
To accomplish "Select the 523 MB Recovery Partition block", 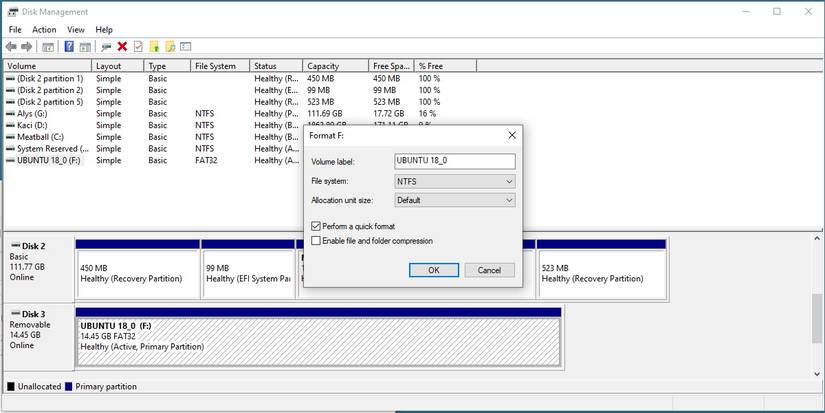I will click(601, 270).
